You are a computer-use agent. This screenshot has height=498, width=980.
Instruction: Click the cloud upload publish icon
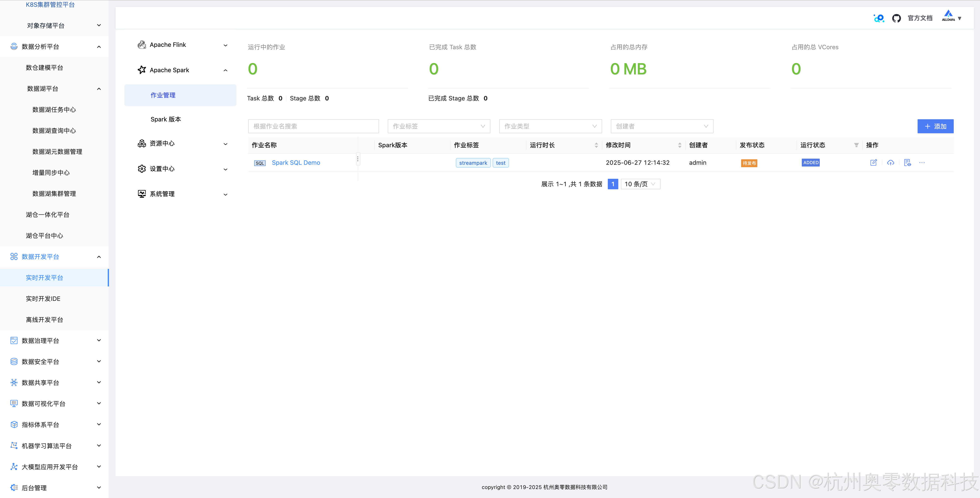point(891,163)
